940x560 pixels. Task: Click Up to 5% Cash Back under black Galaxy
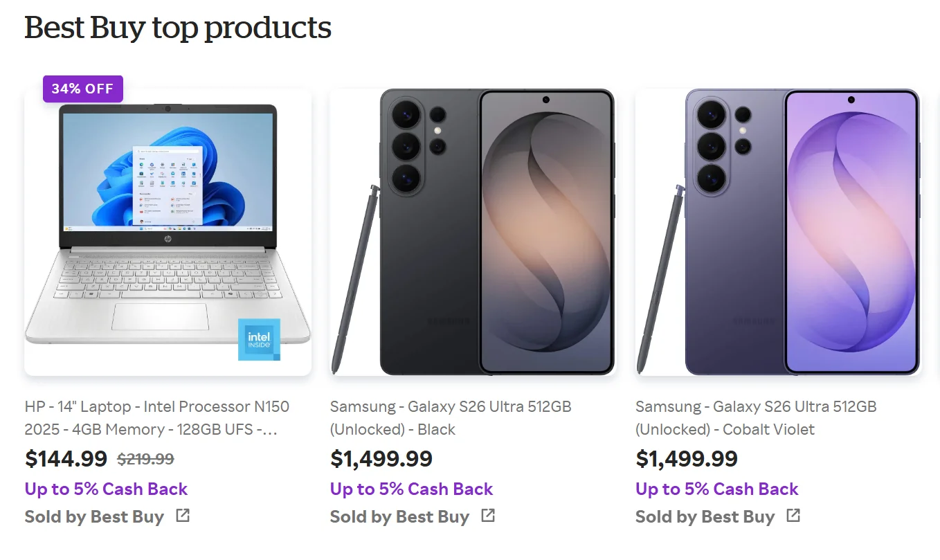pos(412,489)
